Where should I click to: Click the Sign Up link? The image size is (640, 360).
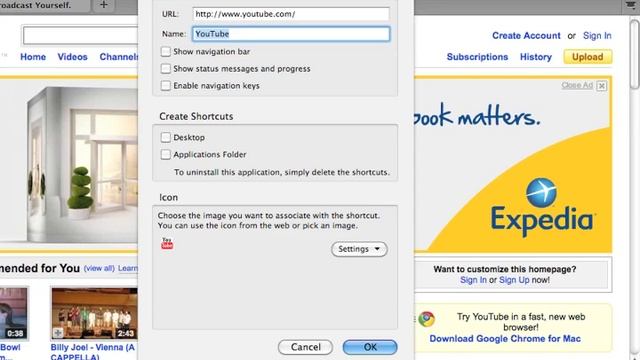(x=514, y=280)
